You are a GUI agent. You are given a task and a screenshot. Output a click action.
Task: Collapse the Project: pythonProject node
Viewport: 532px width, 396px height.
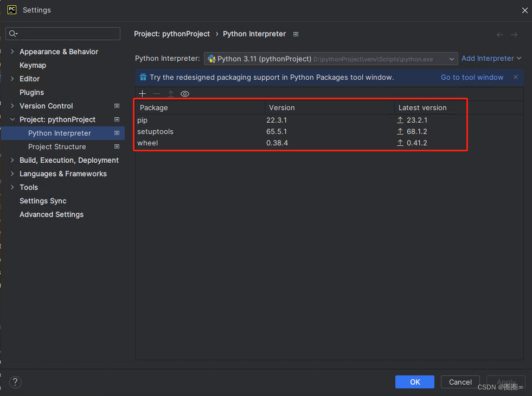pos(12,119)
